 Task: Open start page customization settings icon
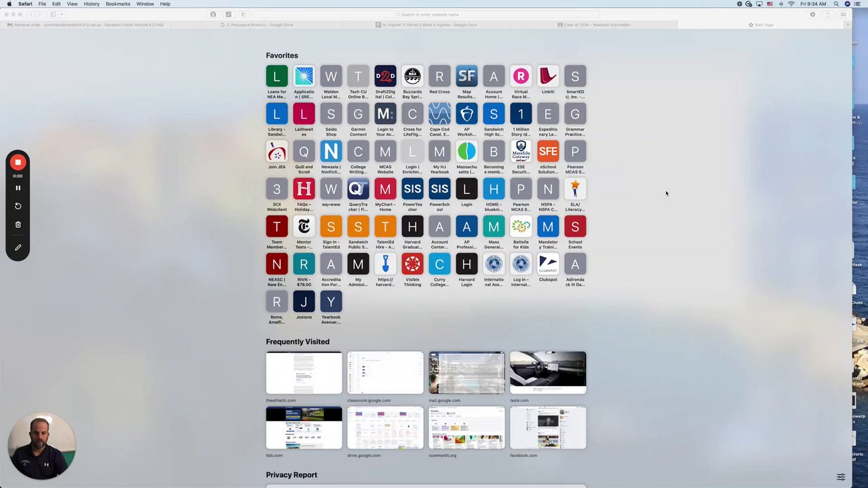coord(841,477)
